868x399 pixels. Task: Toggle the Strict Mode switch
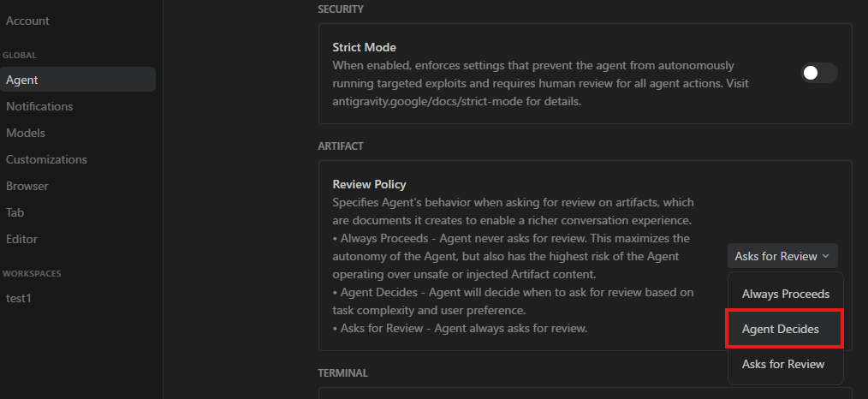pyautogui.click(x=818, y=73)
